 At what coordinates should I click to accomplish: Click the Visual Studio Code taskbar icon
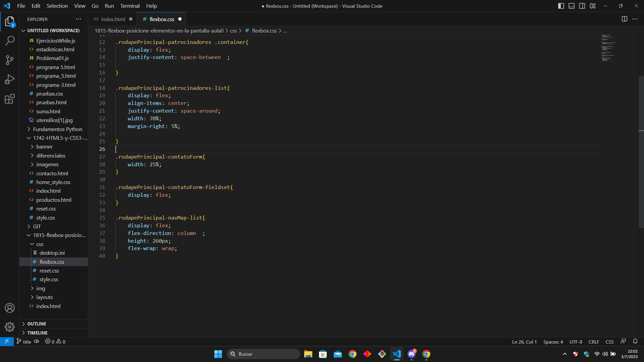click(x=397, y=354)
